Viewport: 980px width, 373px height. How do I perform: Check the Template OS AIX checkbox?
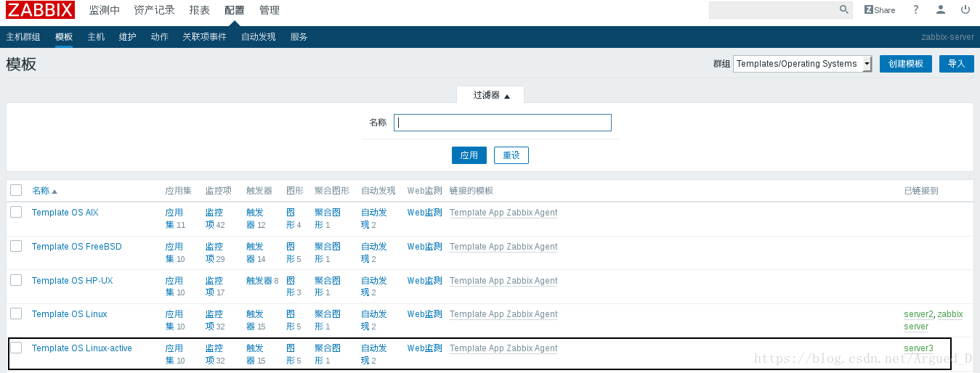[x=16, y=212]
